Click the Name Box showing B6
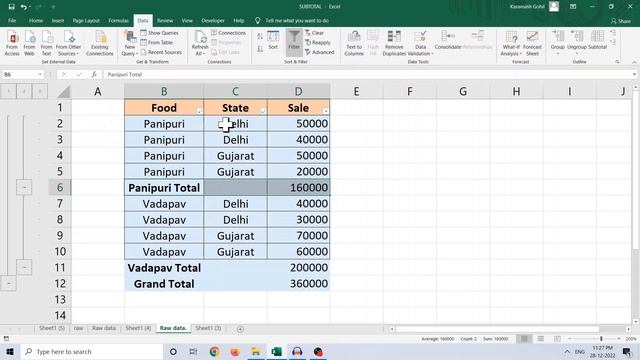Image resolution: width=640 pixels, height=360 pixels. tap(22, 74)
